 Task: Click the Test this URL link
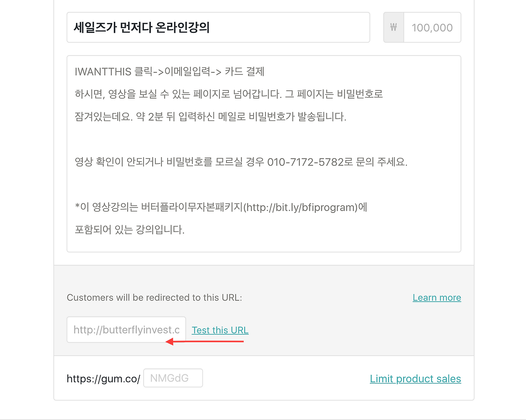[220, 330]
